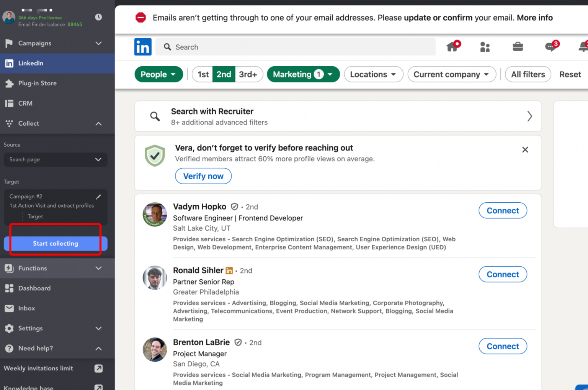Click the Inbox envelope icon
Viewport: 588px width, 390px height.
pyautogui.click(x=9, y=308)
